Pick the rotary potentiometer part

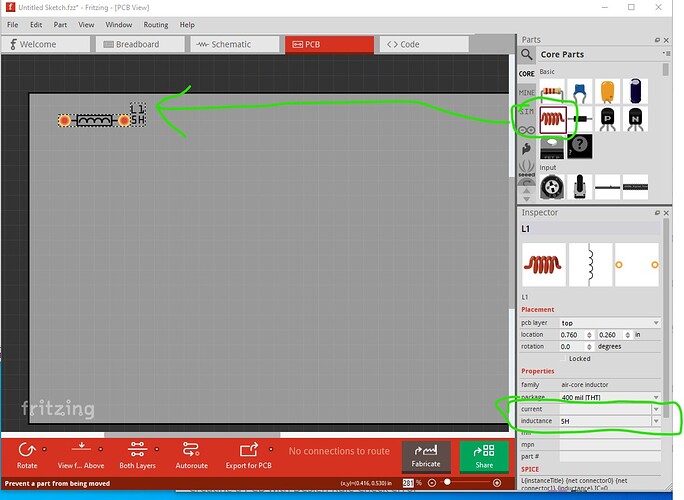(x=552, y=187)
